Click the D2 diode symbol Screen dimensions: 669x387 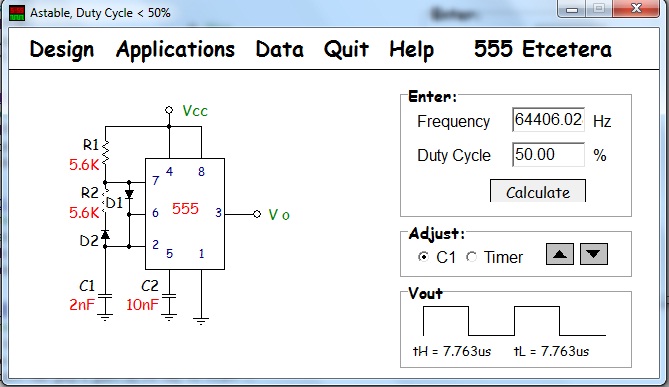coord(105,234)
